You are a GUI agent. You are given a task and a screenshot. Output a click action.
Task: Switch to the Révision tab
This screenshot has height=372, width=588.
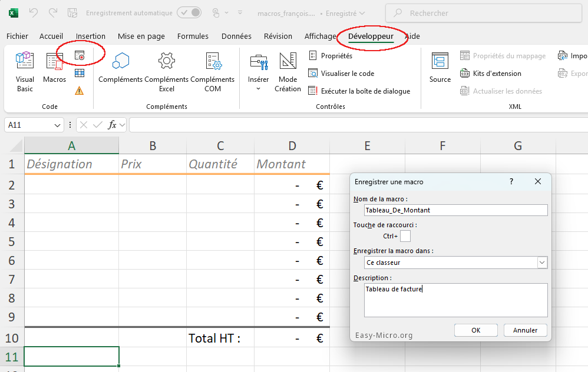coord(278,36)
